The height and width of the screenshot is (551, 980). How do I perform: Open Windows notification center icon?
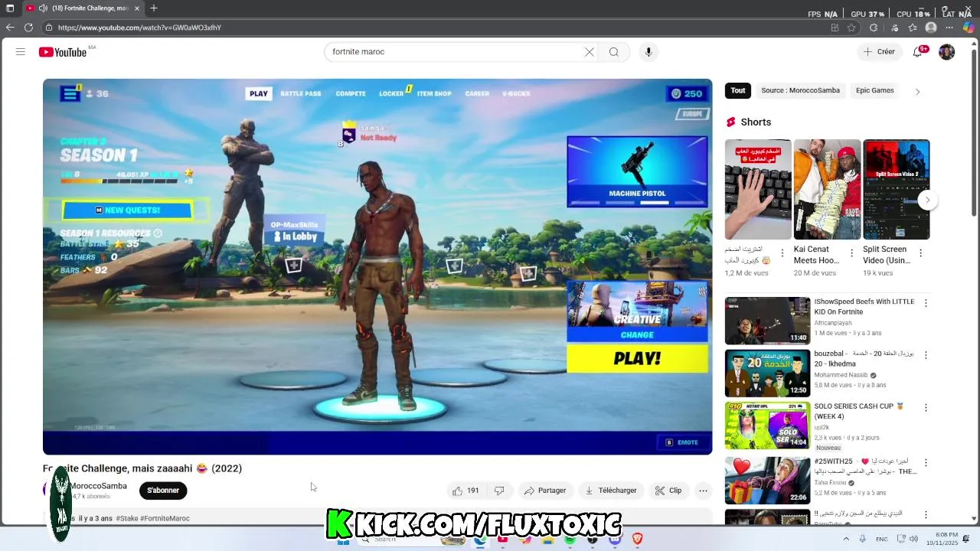coord(965,539)
